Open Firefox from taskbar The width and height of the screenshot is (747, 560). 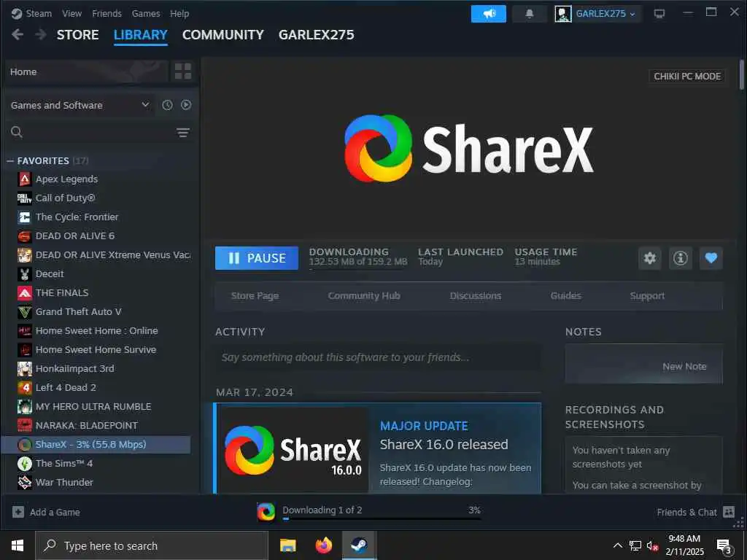coord(323,545)
